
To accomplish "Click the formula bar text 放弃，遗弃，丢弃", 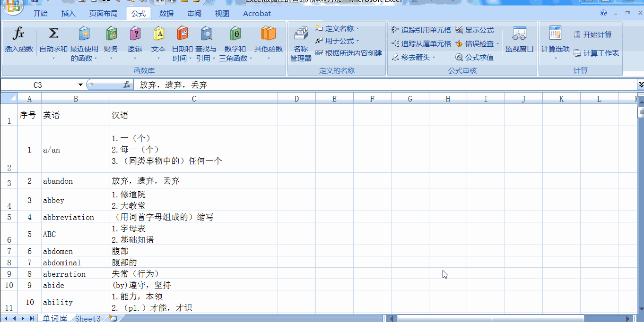I will coord(174,85).
